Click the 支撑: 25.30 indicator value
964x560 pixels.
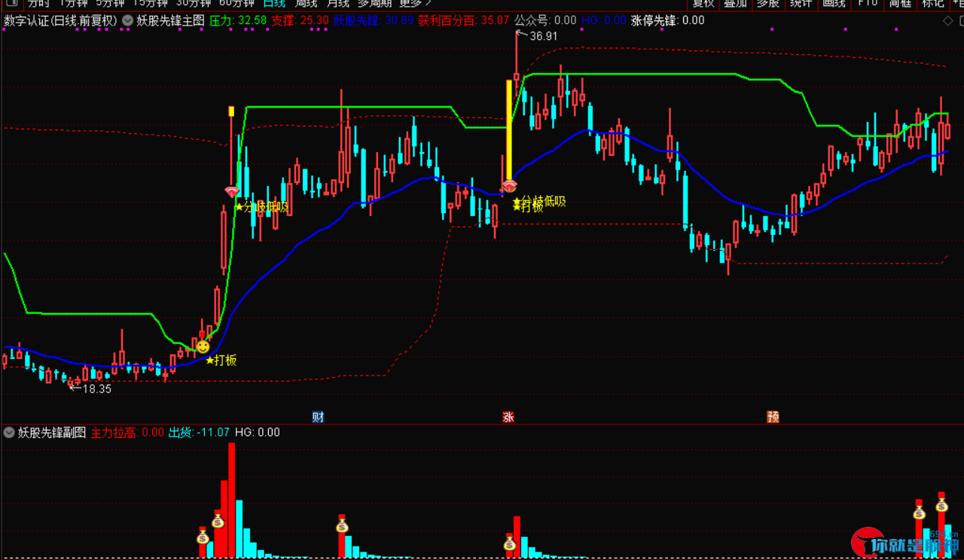pos(300,20)
